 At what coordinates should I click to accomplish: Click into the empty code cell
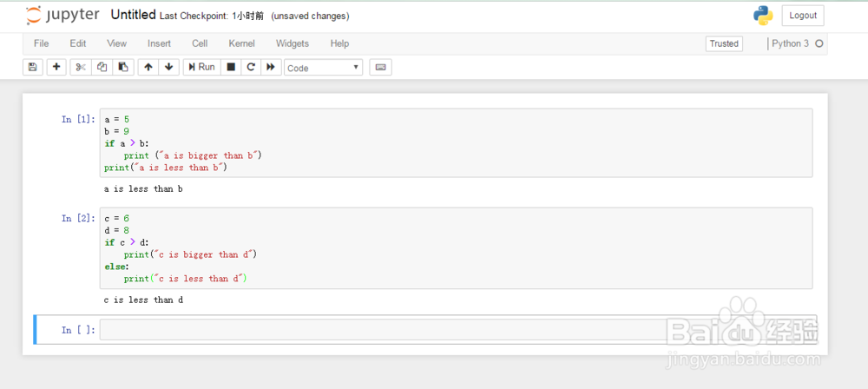(x=457, y=330)
